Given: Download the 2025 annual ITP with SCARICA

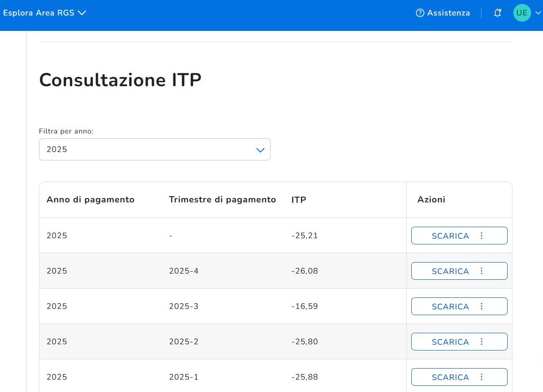Looking at the screenshot, I should pos(450,236).
